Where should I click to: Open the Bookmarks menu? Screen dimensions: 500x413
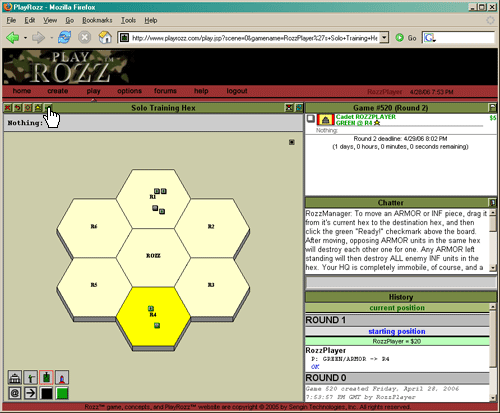pyautogui.click(x=97, y=20)
